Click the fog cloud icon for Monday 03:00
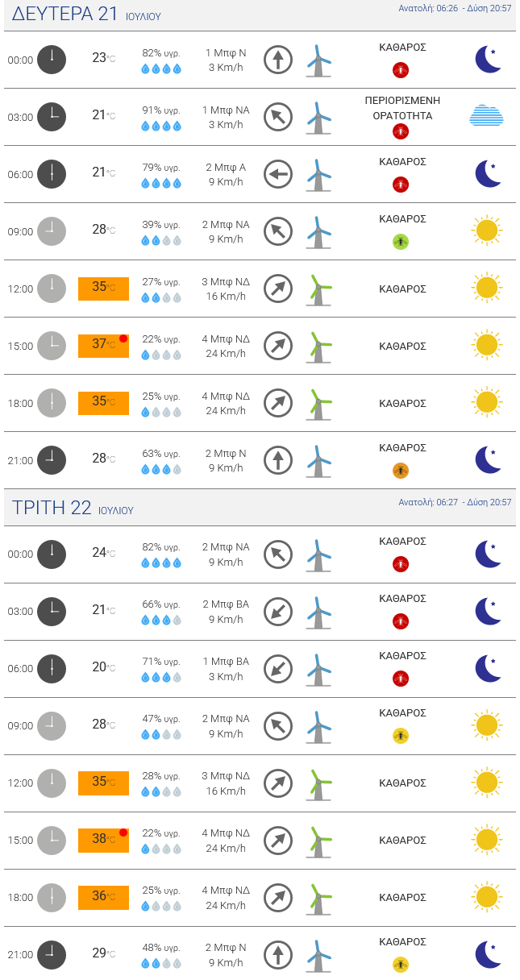This screenshot has width=520, height=980. coord(486,116)
